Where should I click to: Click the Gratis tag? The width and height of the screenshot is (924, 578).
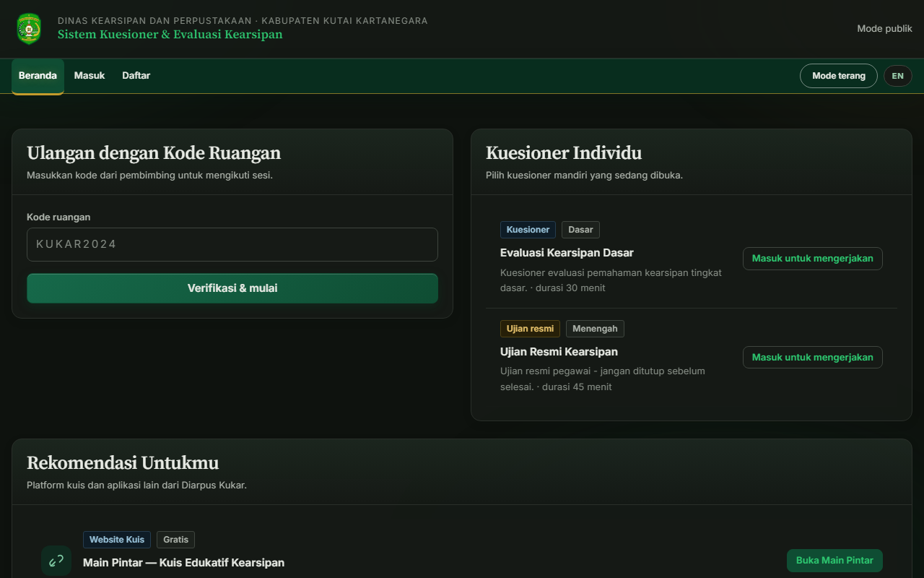[175, 540]
